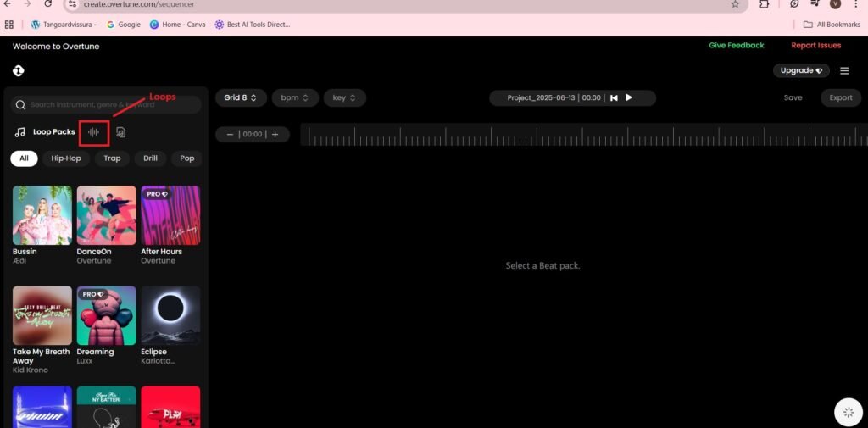
Task: Click the browser address bar URL
Action: (139, 4)
